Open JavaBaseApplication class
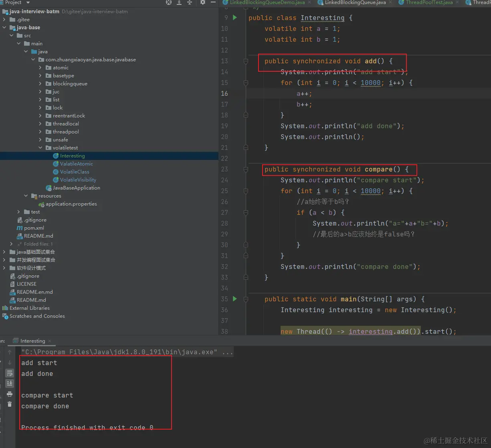This screenshot has height=448, width=491. (77, 188)
